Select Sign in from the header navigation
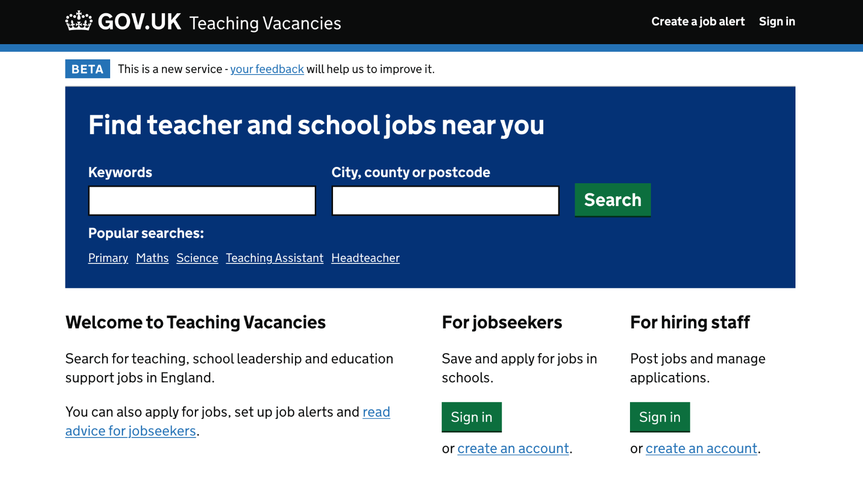The height and width of the screenshot is (504, 863). tap(777, 21)
